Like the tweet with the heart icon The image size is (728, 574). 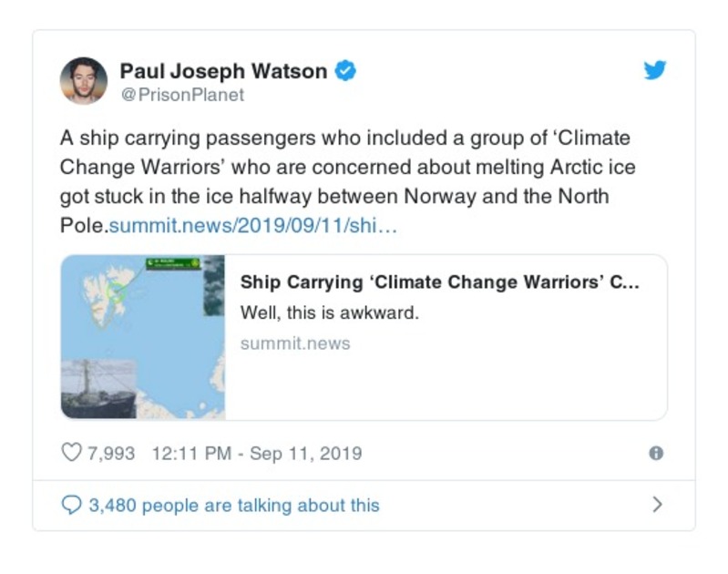click(x=71, y=453)
